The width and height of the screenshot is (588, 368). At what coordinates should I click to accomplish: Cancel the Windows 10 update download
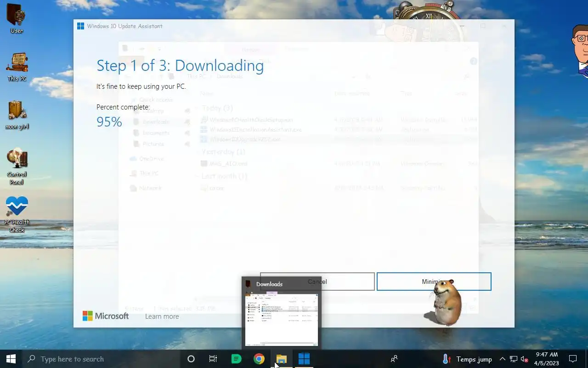click(317, 282)
